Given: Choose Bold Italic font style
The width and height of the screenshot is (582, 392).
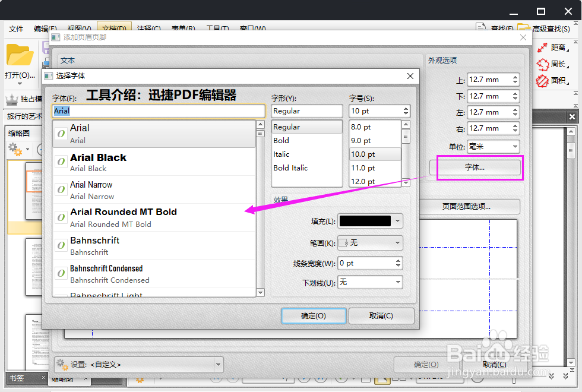Looking at the screenshot, I should 306,168.
